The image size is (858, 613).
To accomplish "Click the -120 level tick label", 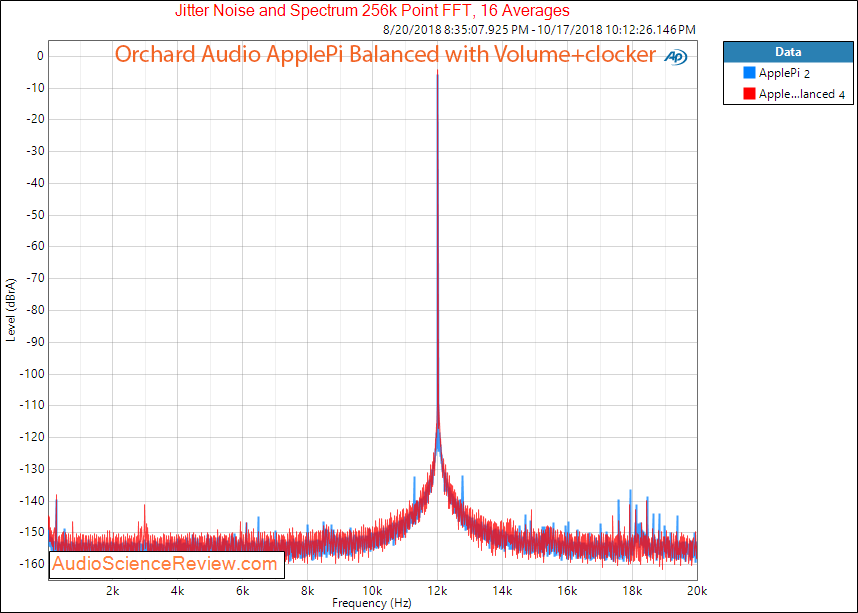I will pos(32,437).
